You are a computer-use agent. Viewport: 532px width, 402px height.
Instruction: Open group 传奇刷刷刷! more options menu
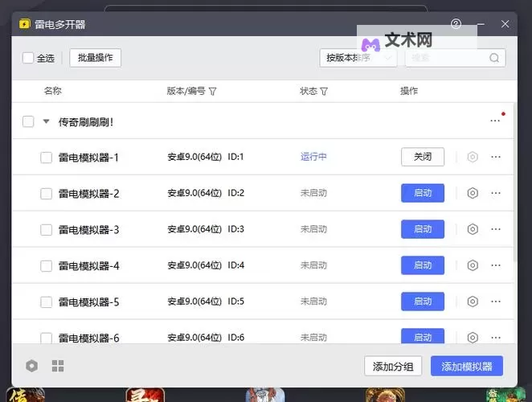(x=495, y=121)
